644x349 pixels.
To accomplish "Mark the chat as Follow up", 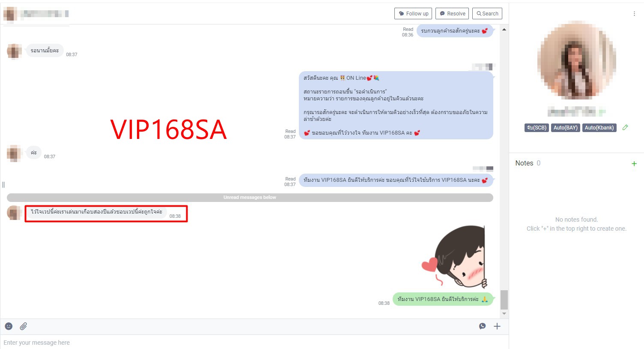I will [413, 14].
